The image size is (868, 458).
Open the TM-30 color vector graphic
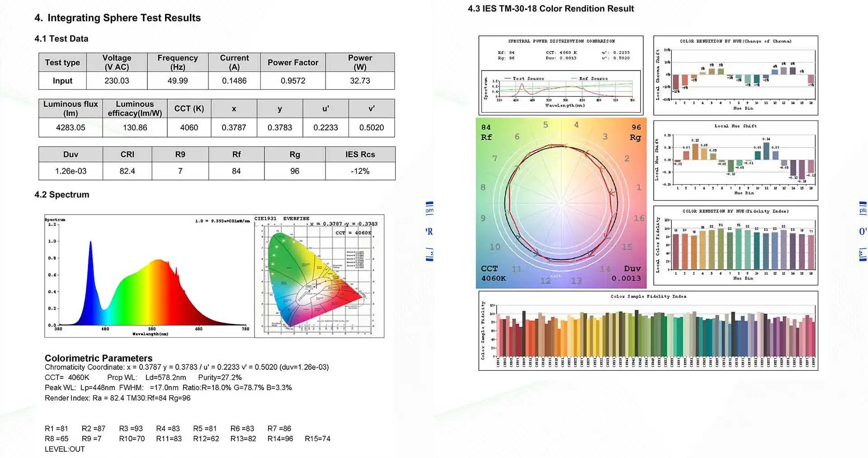tap(561, 203)
